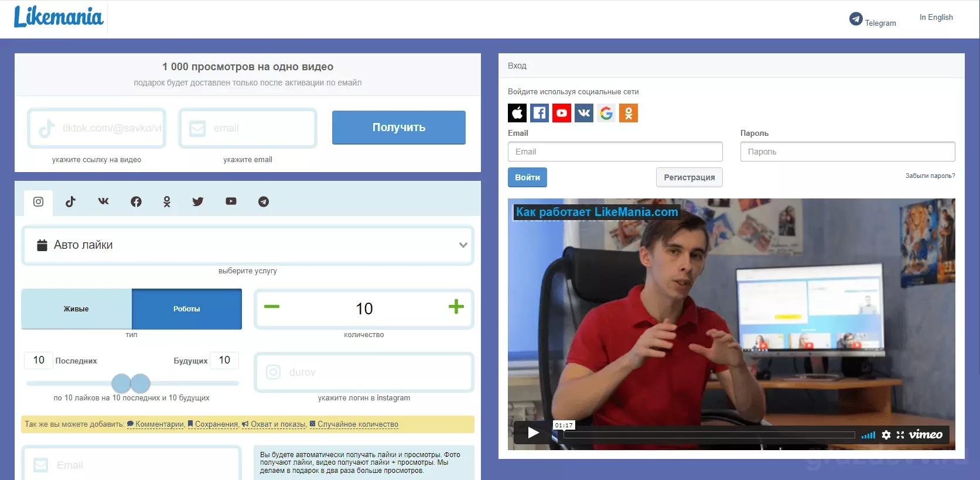This screenshot has width=980, height=480.
Task: Open Vimeo video settings gear
Action: 886,435
